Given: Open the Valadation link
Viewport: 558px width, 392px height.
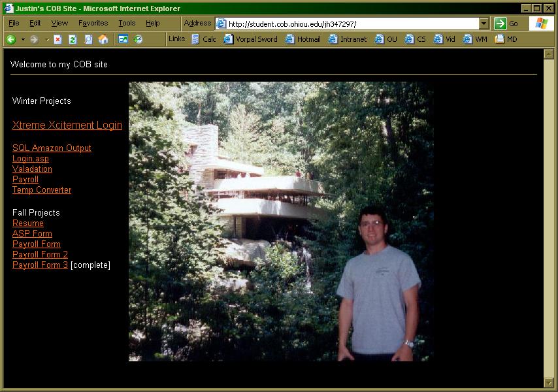Looking at the screenshot, I should coord(32,169).
